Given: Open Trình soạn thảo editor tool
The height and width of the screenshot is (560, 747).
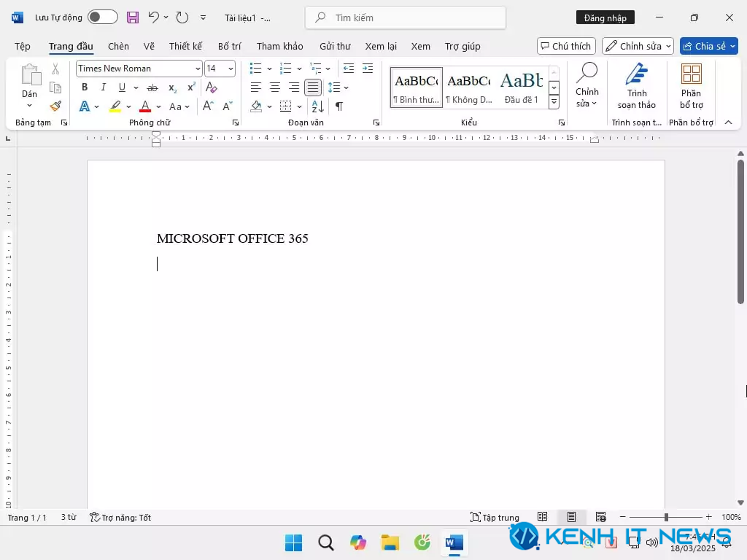Looking at the screenshot, I should pos(636,86).
